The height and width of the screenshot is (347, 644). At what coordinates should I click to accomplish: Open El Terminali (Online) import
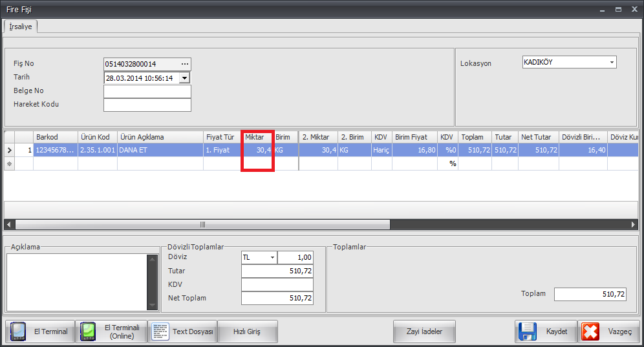pyautogui.click(x=89, y=331)
